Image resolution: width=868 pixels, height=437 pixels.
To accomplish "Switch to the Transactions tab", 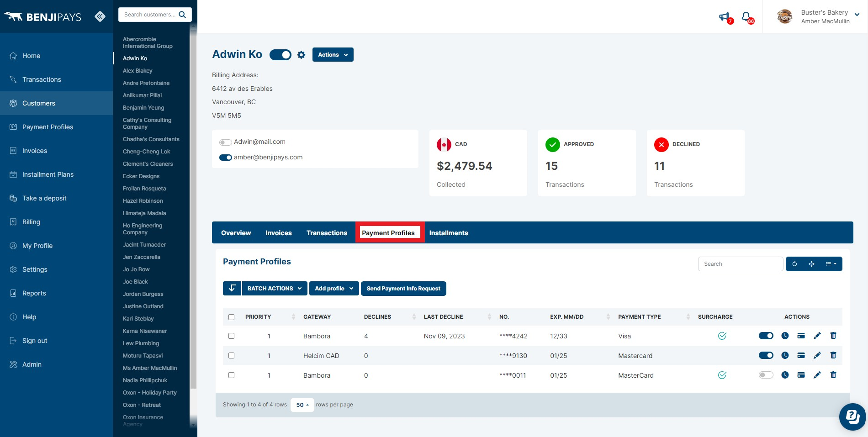I will click(327, 233).
